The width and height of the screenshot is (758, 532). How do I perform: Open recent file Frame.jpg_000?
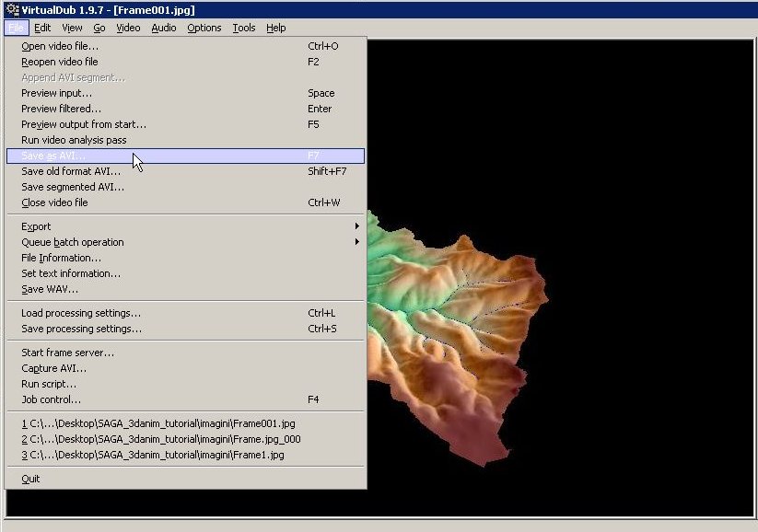click(186, 439)
